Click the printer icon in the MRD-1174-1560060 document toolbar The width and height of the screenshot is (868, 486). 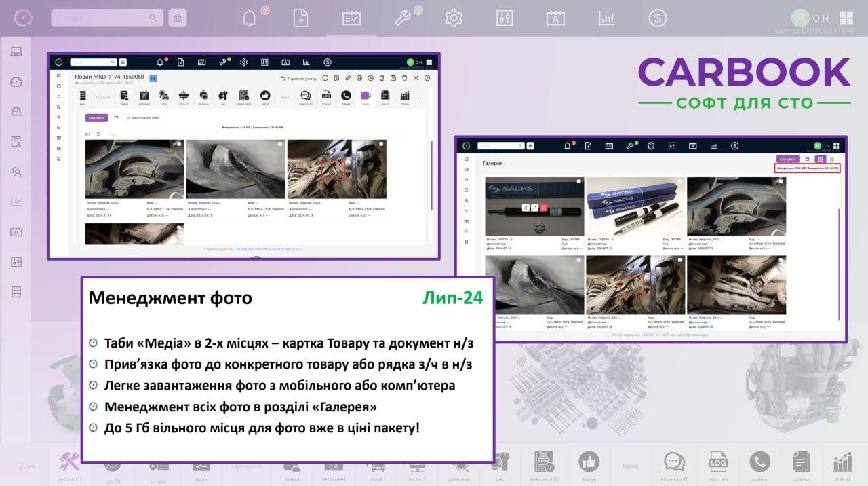(359, 78)
